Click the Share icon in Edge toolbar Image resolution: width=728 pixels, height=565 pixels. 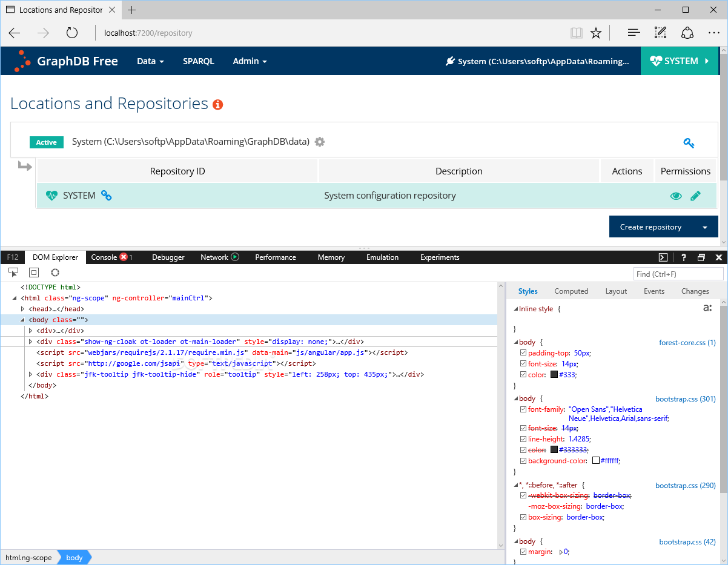coord(687,33)
